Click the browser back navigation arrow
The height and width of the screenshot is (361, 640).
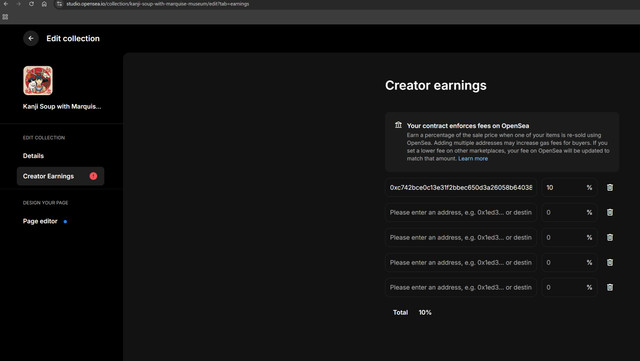coord(6,4)
